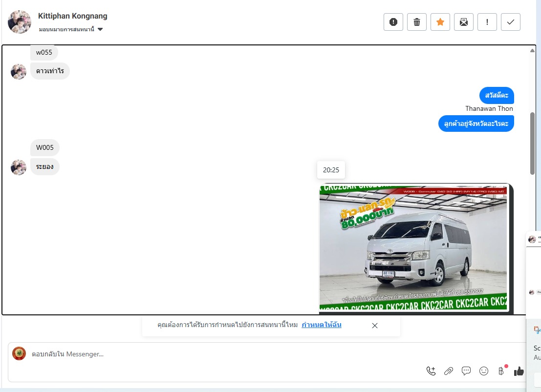Select the blue sent message สวัสดีค่ะ

[497, 95]
